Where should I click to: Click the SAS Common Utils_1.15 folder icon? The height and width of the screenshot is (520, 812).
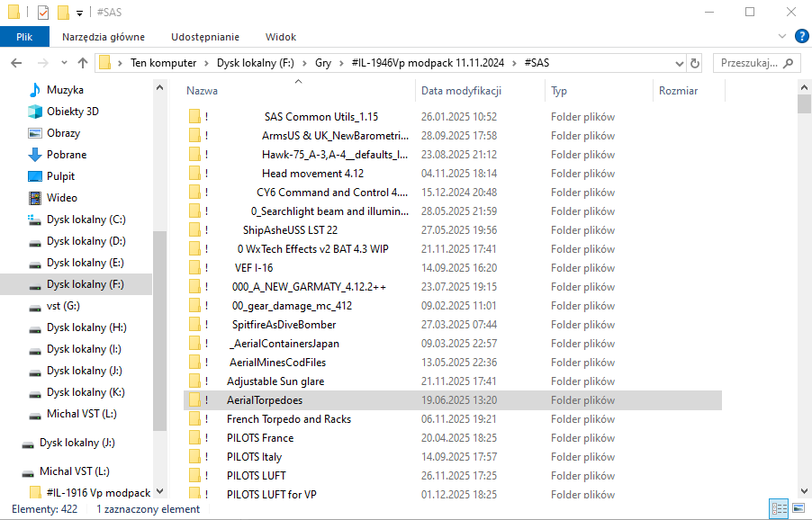pyautogui.click(x=194, y=116)
